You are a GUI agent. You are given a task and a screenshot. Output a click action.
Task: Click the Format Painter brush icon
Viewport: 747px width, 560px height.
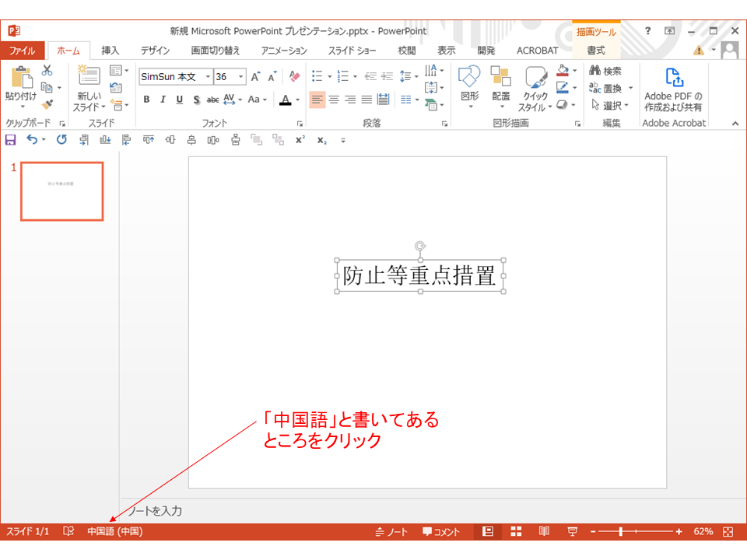[x=47, y=103]
